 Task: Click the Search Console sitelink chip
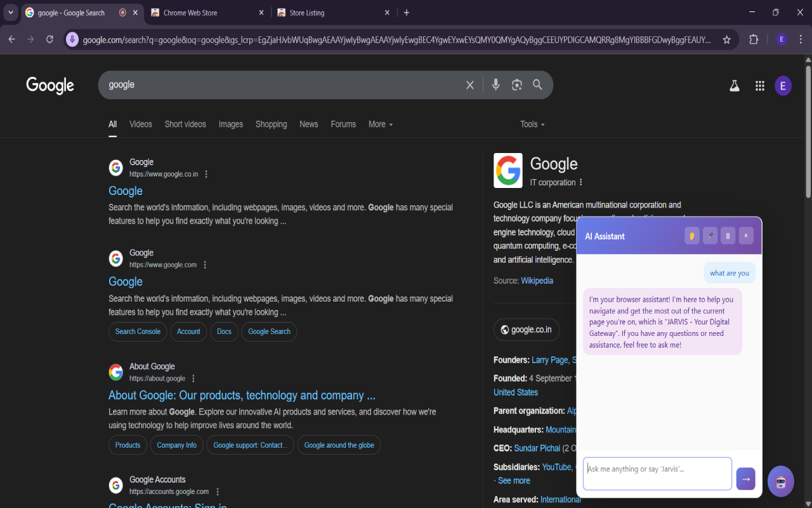pos(138,331)
